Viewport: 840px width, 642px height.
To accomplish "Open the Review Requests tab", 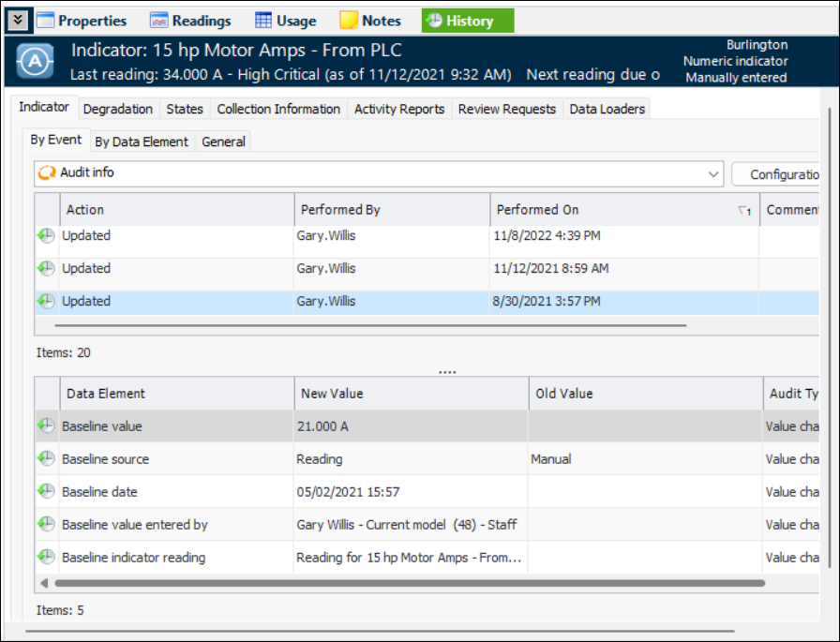I will coord(507,109).
